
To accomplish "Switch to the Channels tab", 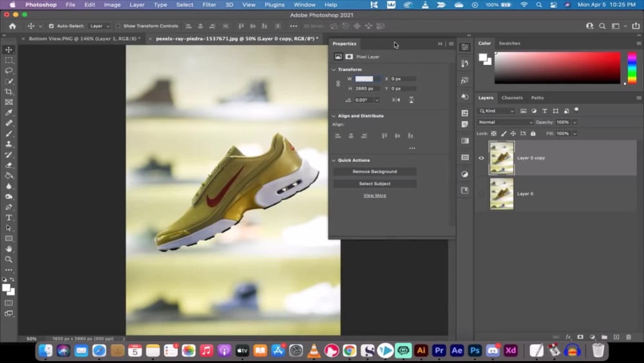I will (x=512, y=98).
